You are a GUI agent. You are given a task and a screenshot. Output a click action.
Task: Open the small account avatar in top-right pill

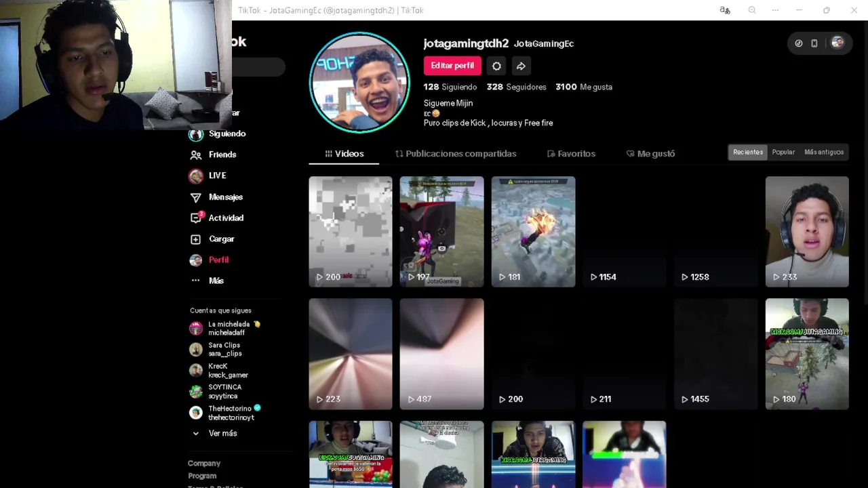837,43
